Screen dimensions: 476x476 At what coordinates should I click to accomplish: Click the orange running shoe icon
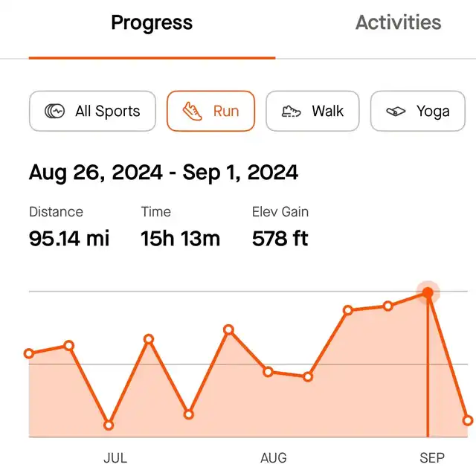(192, 111)
